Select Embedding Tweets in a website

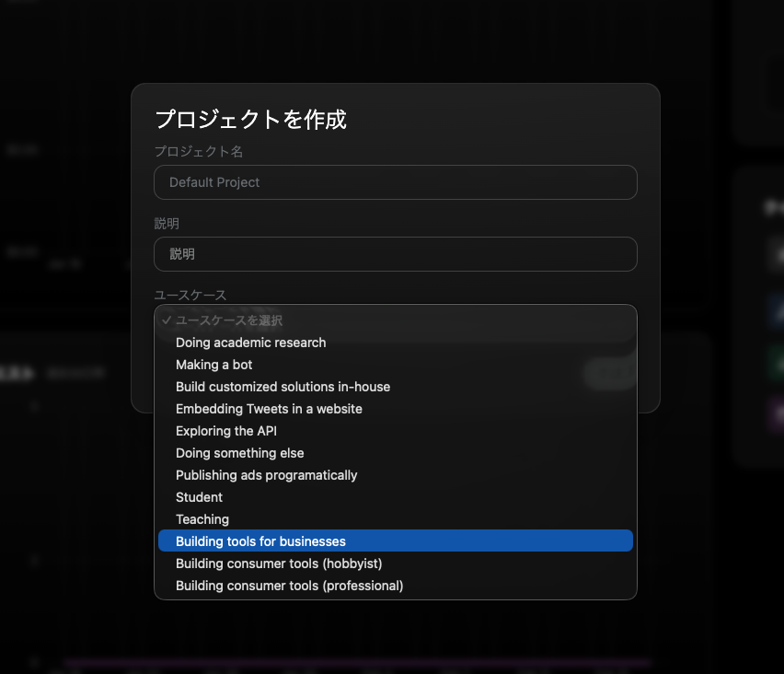pyautogui.click(x=269, y=409)
